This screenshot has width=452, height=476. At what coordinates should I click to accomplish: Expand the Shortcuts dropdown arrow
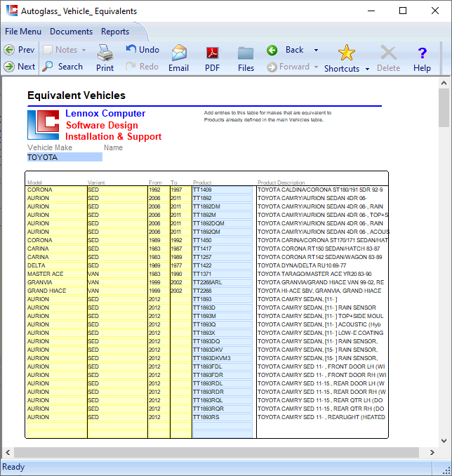(x=367, y=69)
